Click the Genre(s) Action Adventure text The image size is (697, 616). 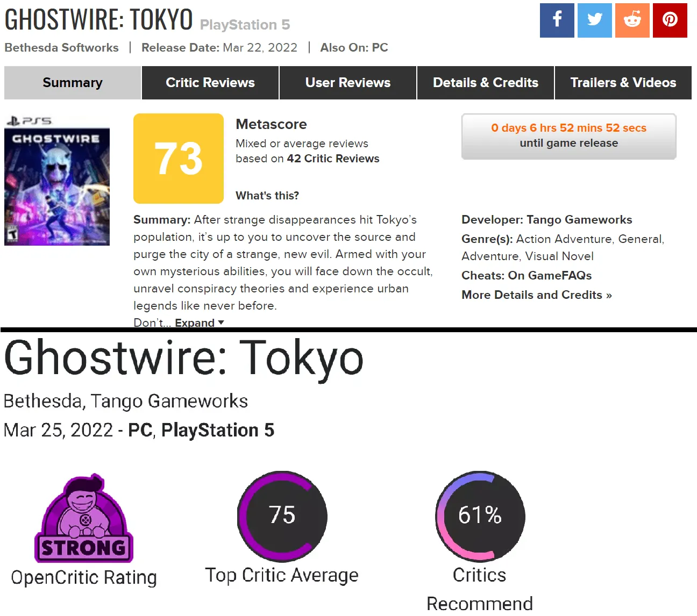[563, 247]
